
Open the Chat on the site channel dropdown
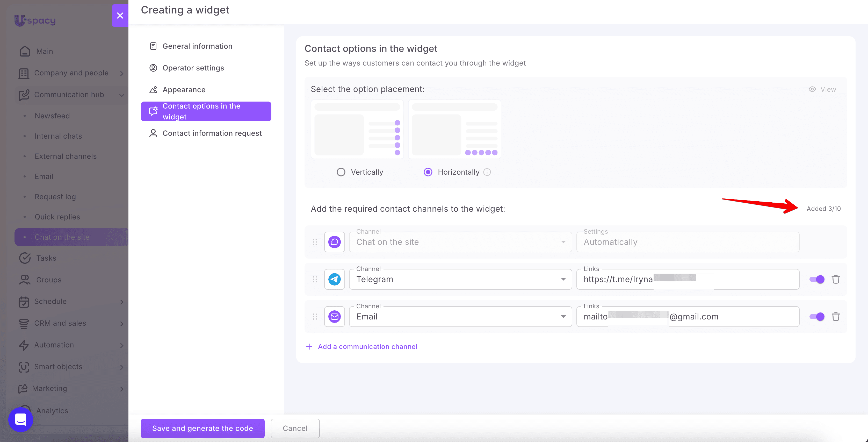coord(461,242)
